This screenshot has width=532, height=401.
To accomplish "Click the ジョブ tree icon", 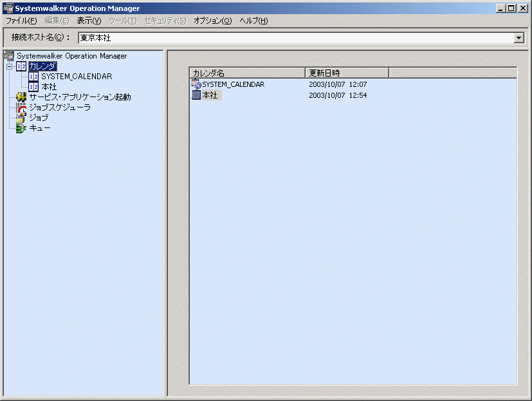I will click(21, 118).
